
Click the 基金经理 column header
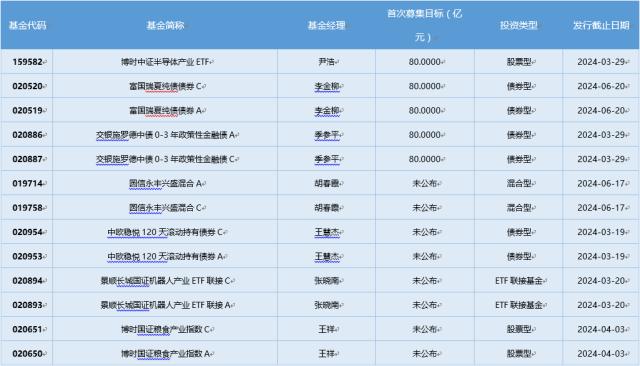327,25
